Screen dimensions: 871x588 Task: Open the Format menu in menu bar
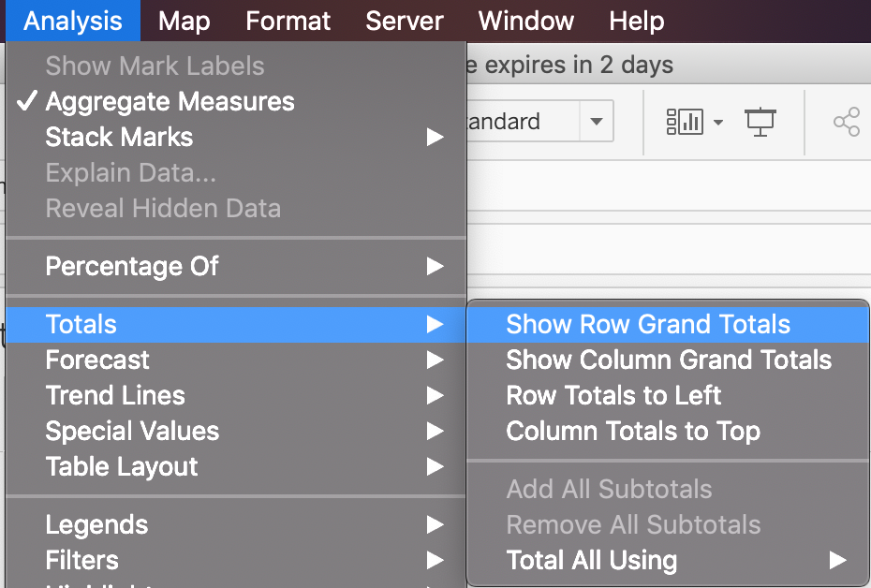[288, 21]
